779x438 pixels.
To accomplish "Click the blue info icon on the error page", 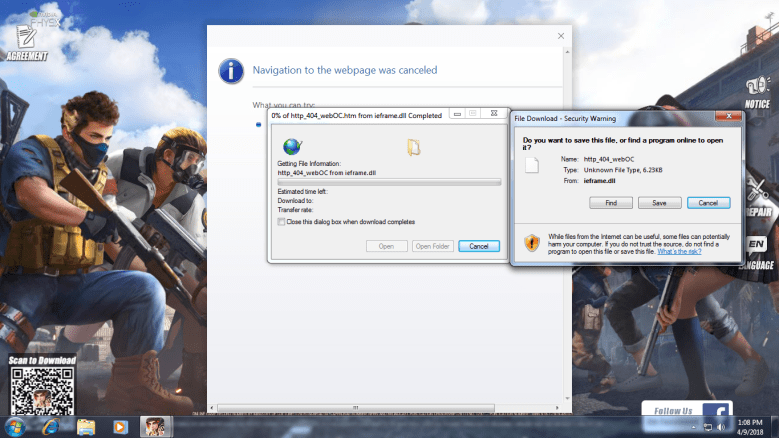I will [231, 71].
